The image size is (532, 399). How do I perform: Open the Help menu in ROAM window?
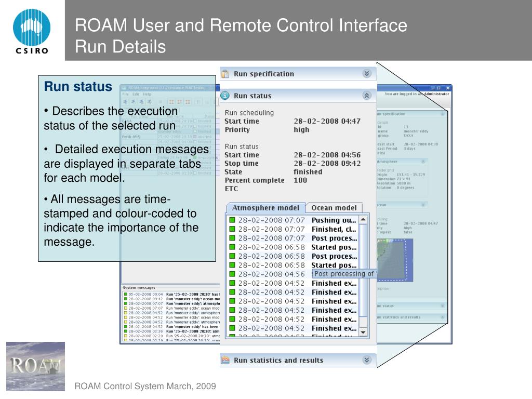147,95
